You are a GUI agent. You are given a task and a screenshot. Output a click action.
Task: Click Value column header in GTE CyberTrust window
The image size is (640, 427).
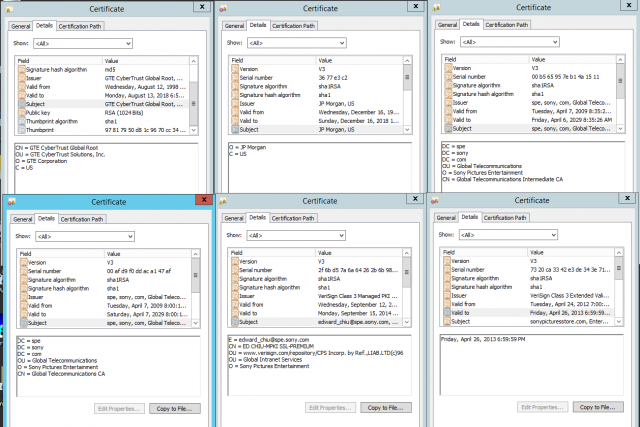(146, 60)
